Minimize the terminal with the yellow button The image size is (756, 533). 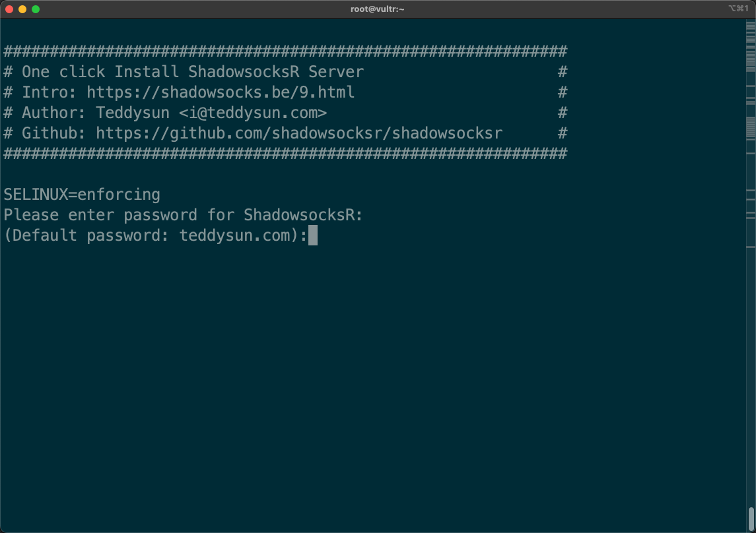pyautogui.click(x=22, y=9)
